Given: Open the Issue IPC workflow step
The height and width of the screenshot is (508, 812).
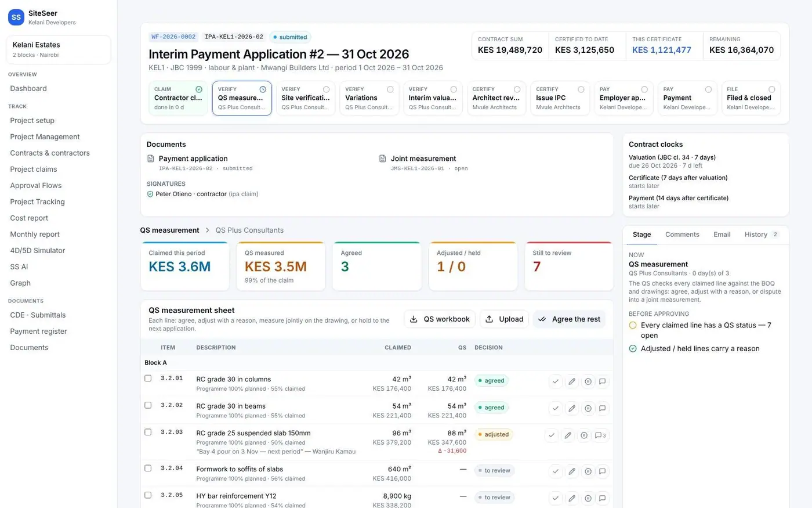Looking at the screenshot, I should coord(560,98).
